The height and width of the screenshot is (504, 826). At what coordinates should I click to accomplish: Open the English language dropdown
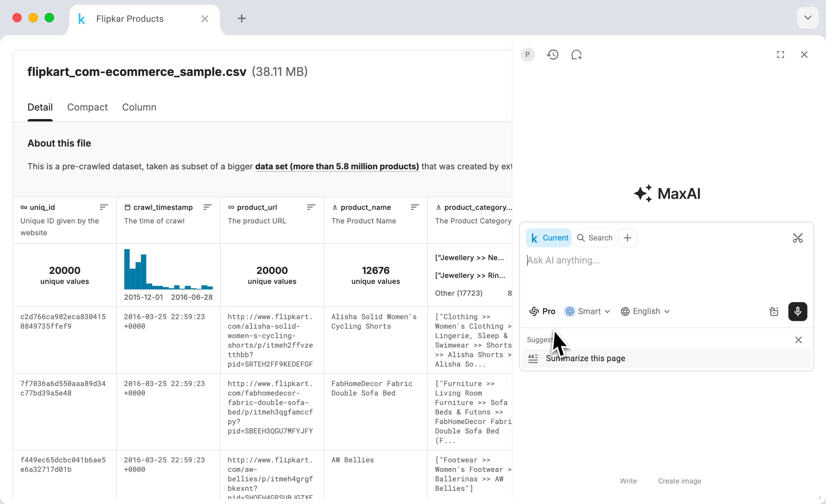tap(645, 311)
